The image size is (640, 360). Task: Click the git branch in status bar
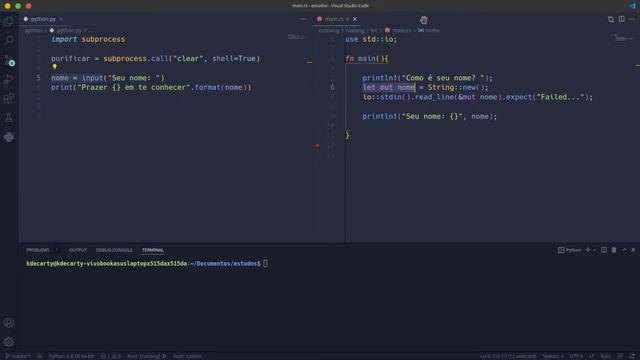point(18,356)
